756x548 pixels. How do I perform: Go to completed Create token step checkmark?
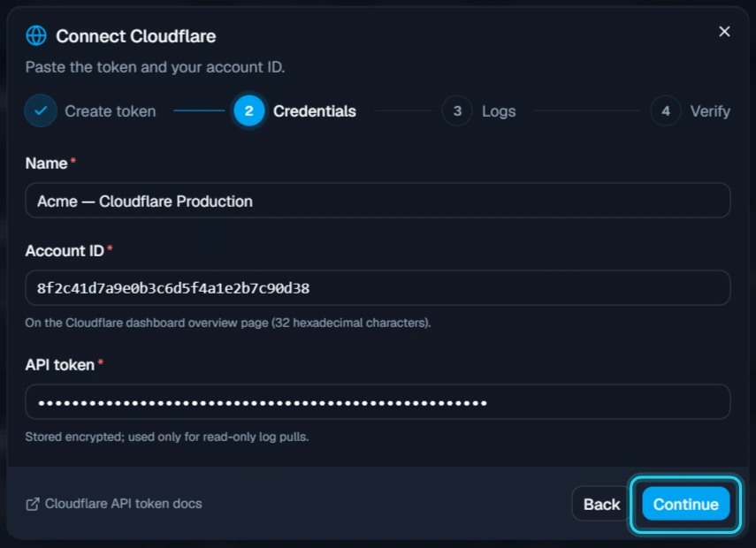tap(41, 110)
